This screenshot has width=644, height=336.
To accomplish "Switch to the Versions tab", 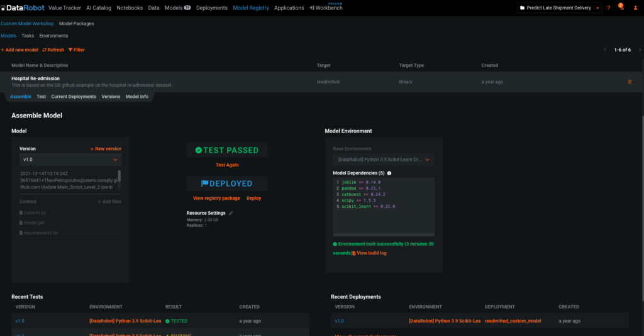I will coord(111,97).
